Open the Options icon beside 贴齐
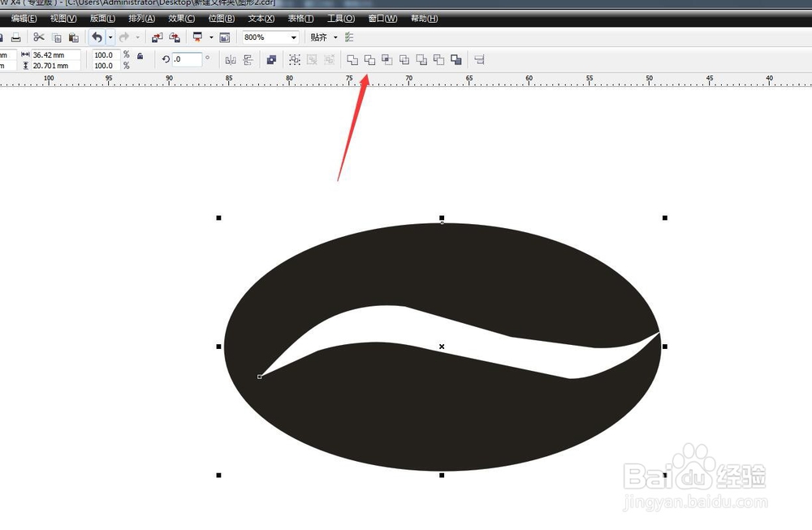 pyautogui.click(x=349, y=37)
